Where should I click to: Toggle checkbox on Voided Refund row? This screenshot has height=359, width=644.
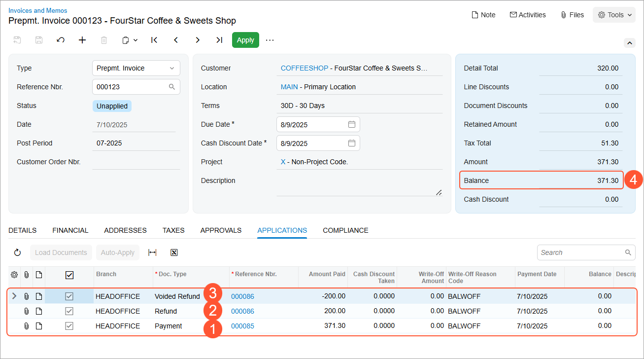pyautogui.click(x=69, y=296)
